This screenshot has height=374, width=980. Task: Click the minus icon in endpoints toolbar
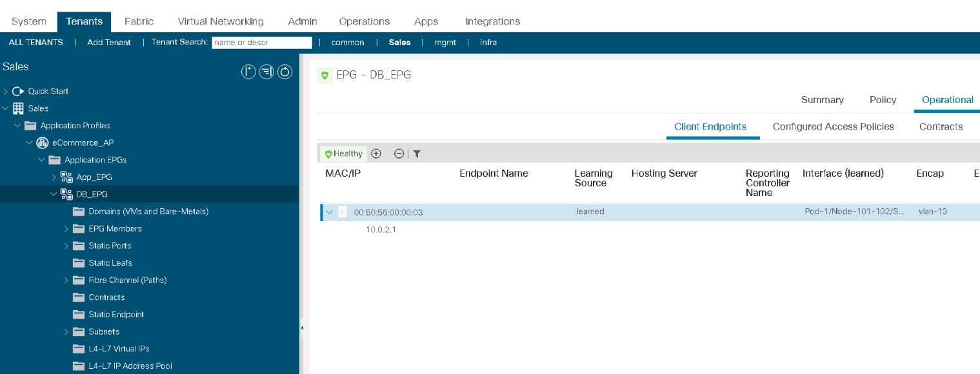click(x=399, y=153)
